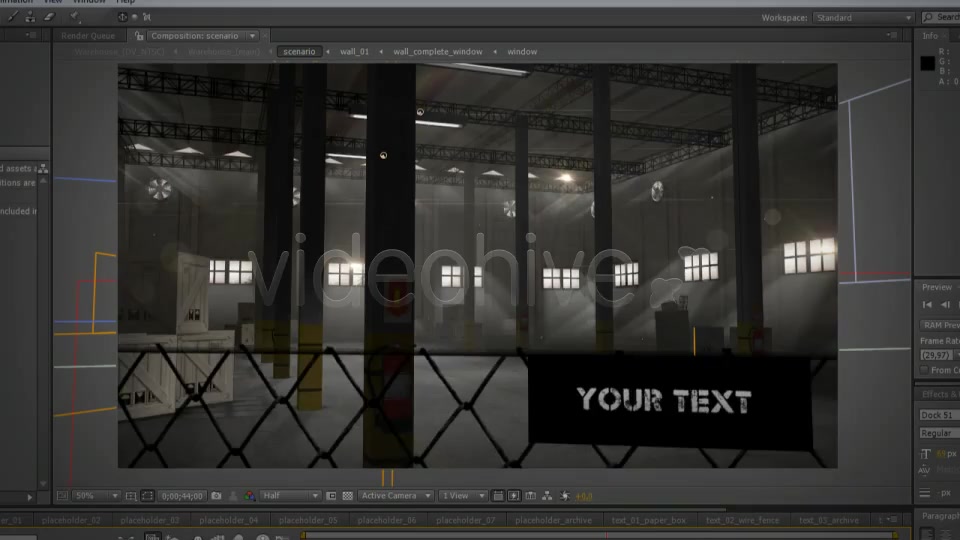Enable the From Current Time checkbox
Image resolution: width=960 pixels, height=540 pixels.
pos(924,370)
